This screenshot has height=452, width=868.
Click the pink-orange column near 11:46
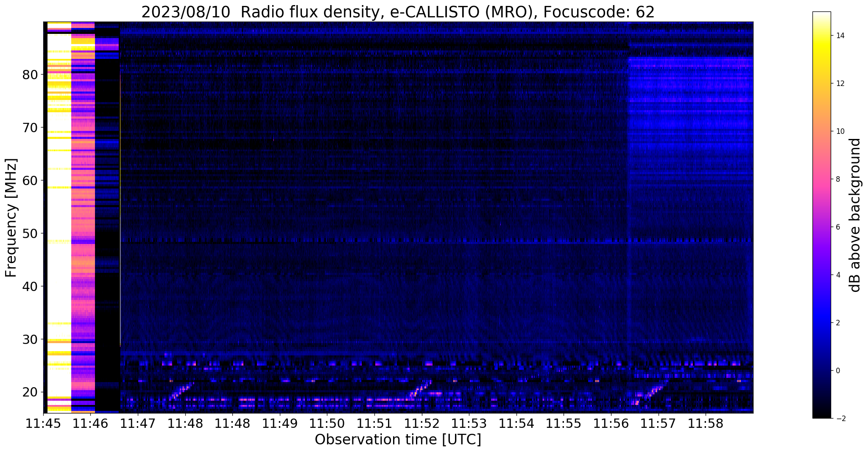point(83,217)
